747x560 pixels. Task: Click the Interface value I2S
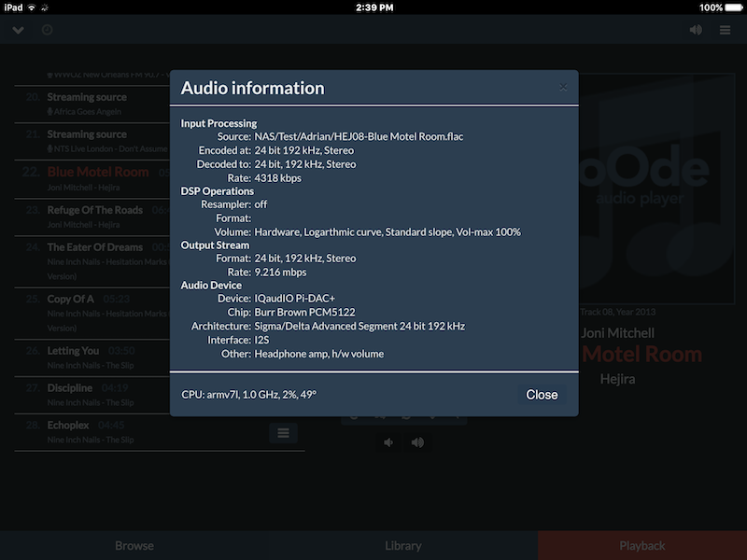tap(261, 340)
